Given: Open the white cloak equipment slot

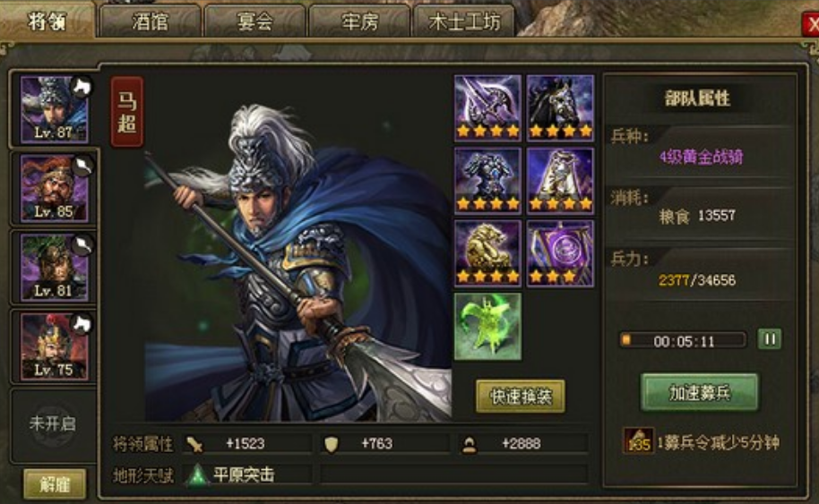Looking at the screenshot, I should tap(560, 181).
